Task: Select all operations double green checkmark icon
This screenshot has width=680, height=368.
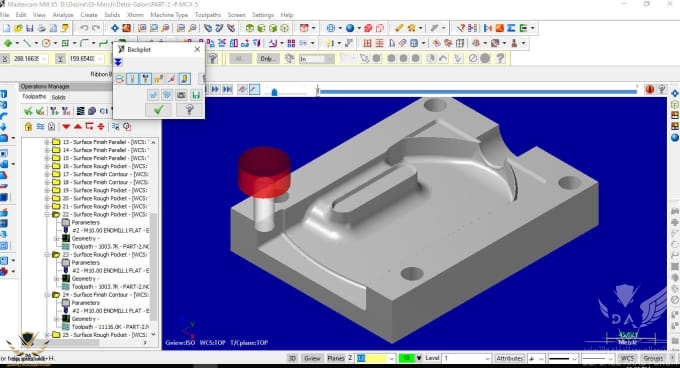Action: (x=28, y=111)
